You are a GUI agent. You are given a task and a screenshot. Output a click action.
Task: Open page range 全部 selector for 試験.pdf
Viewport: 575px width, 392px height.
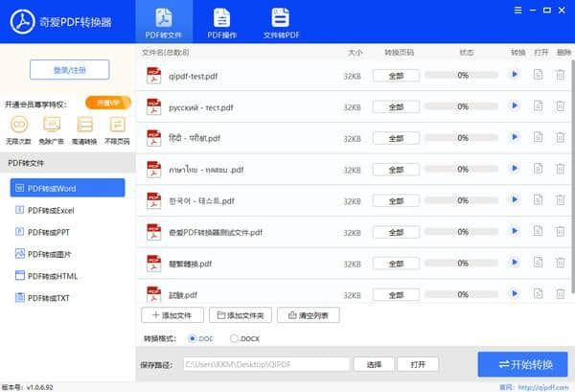pyautogui.click(x=396, y=293)
